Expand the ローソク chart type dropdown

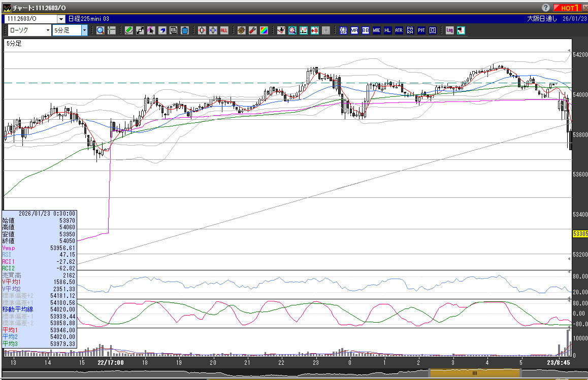click(48, 30)
